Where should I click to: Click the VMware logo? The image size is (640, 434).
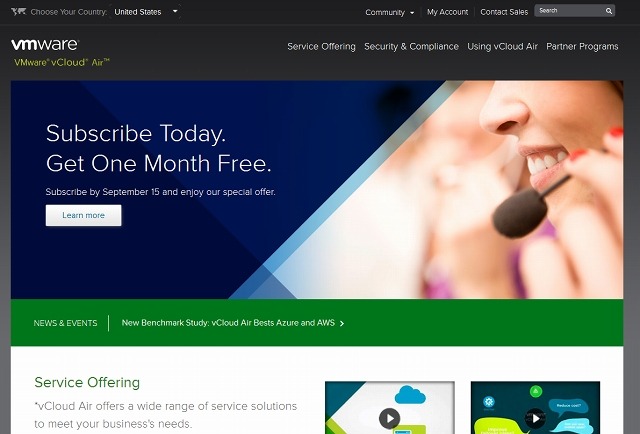pos(44,45)
